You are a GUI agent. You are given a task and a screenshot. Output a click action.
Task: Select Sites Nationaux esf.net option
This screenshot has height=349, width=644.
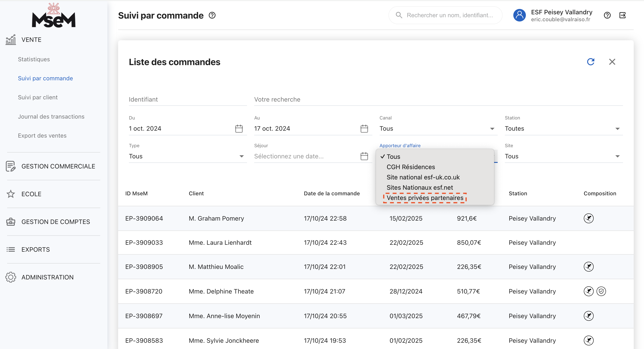[420, 187]
